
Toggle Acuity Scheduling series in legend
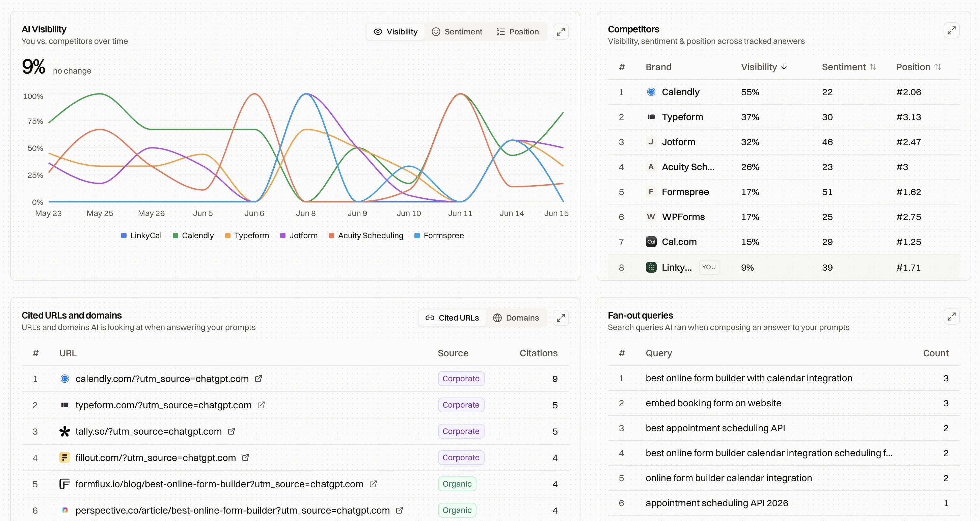pos(366,236)
